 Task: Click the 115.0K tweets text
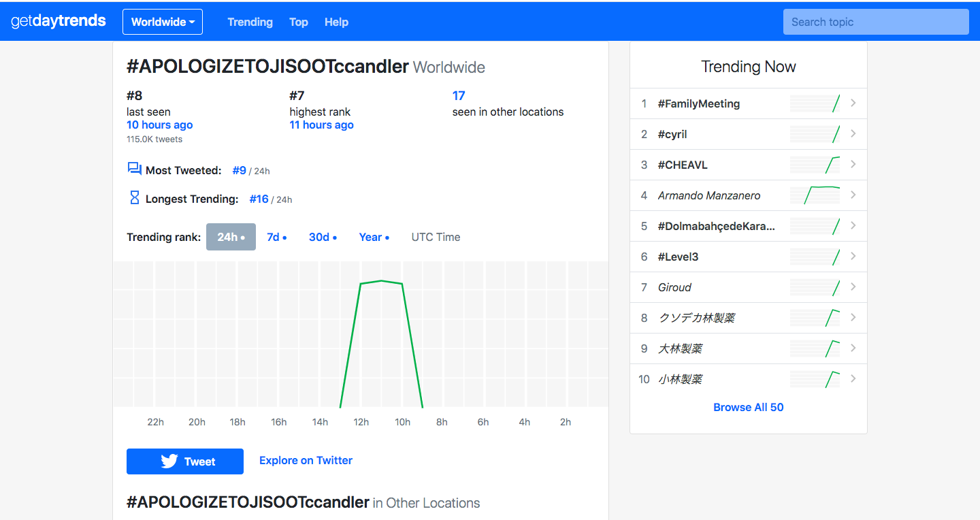pos(154,139)
